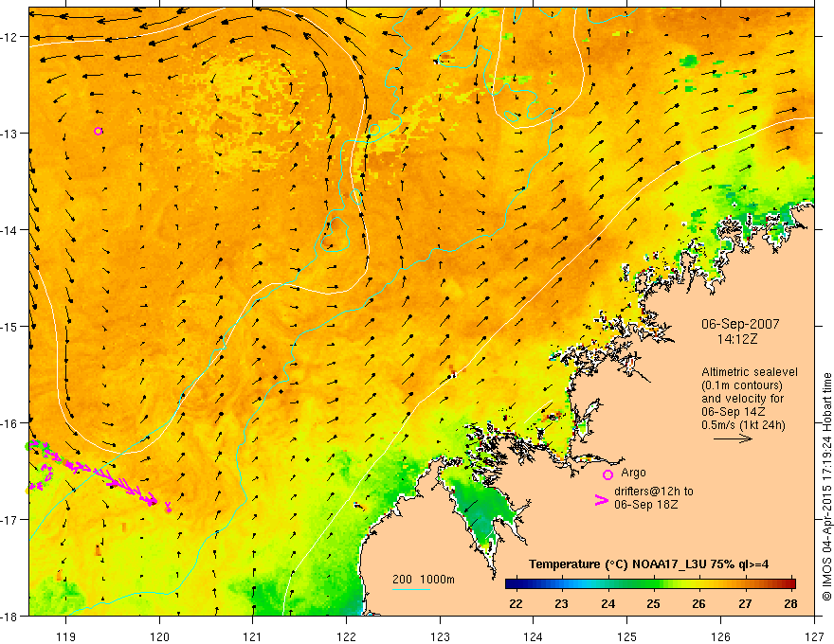Click the longitude axis label 124

[534, 636]
